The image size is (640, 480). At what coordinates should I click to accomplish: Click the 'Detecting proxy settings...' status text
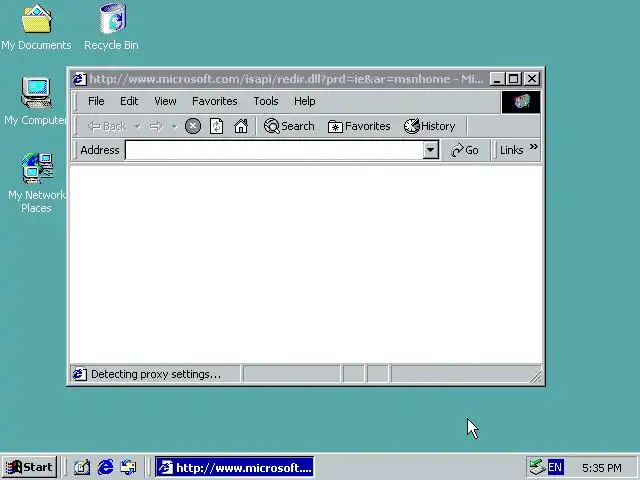tap(156, 374)
